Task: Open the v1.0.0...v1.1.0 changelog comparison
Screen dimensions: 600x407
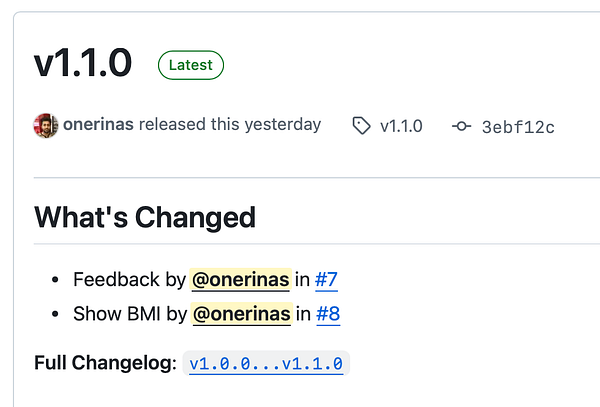Action: pos(267,363)
